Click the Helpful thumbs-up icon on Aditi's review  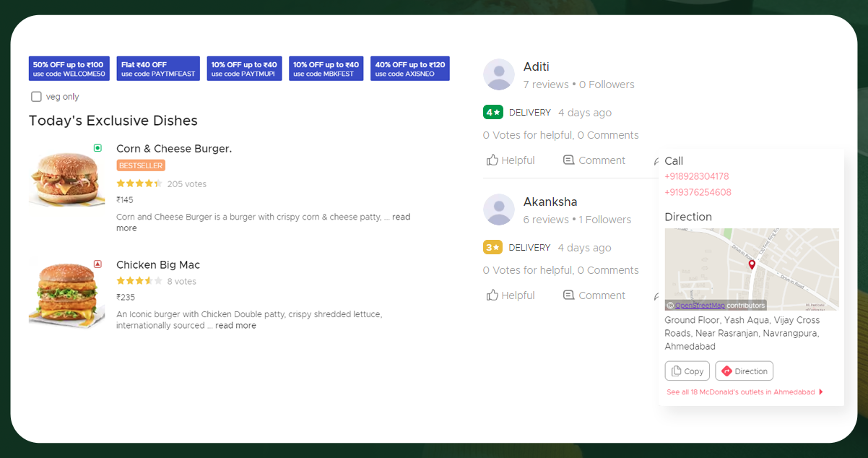point(494,160)
